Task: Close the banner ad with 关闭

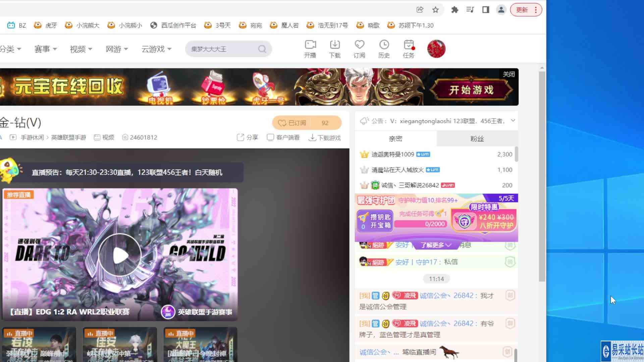Action: [x=509, y=74]
